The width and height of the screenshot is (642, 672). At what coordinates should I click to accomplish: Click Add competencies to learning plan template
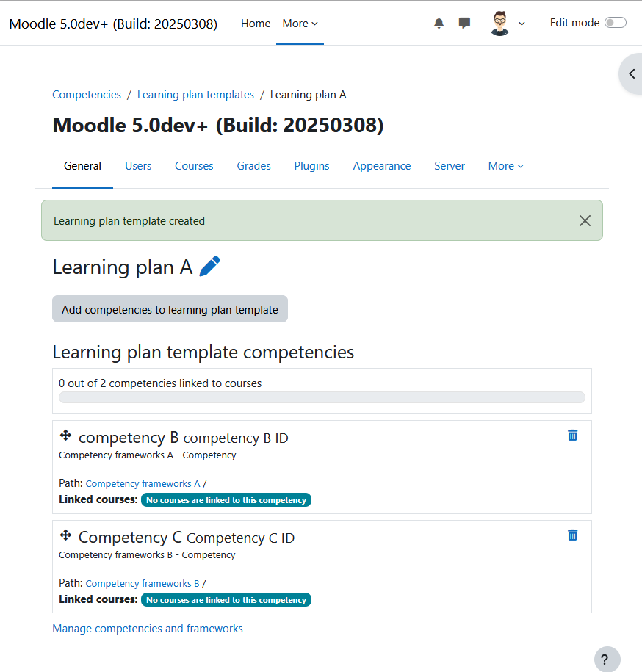click(x=170, y=309)
